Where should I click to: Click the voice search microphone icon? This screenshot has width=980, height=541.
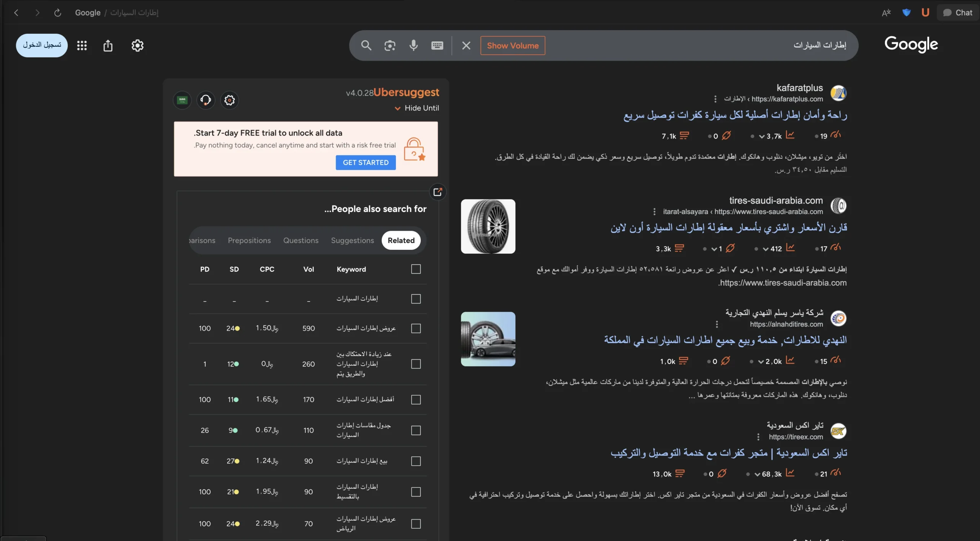click(x=413, y=45)
